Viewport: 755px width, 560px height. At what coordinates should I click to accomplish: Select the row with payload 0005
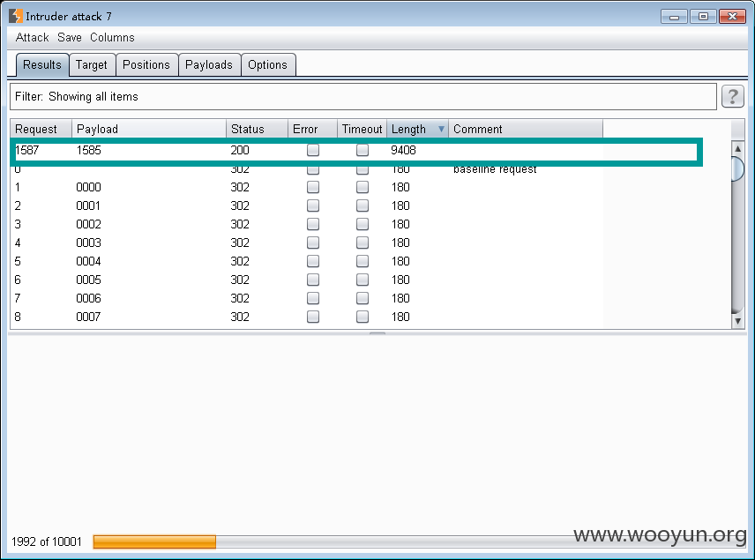[307, 280]
